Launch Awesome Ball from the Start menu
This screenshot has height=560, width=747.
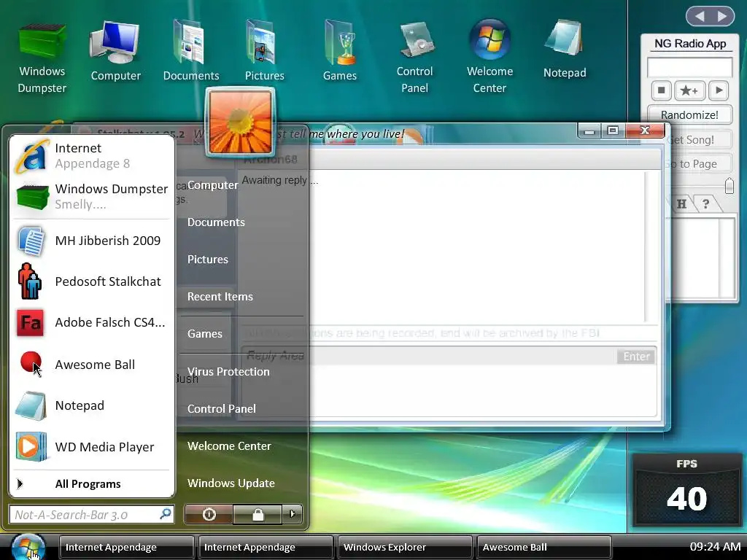[91, 365]
